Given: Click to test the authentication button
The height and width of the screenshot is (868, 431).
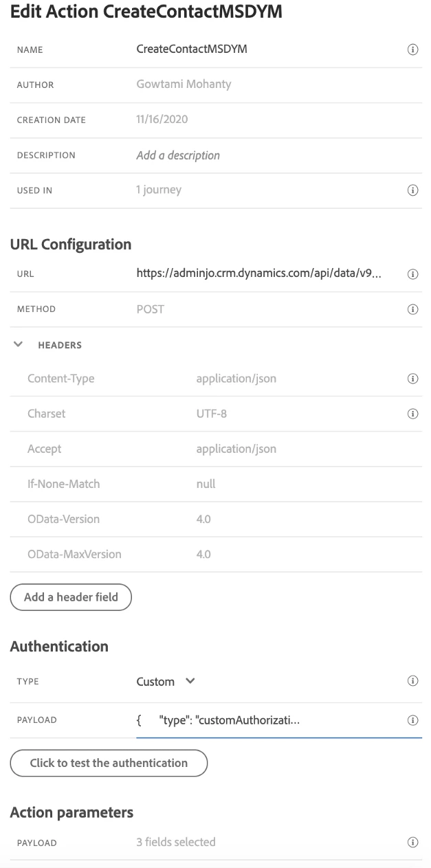Looking at the screenshot, I should [x=109, y=763].
